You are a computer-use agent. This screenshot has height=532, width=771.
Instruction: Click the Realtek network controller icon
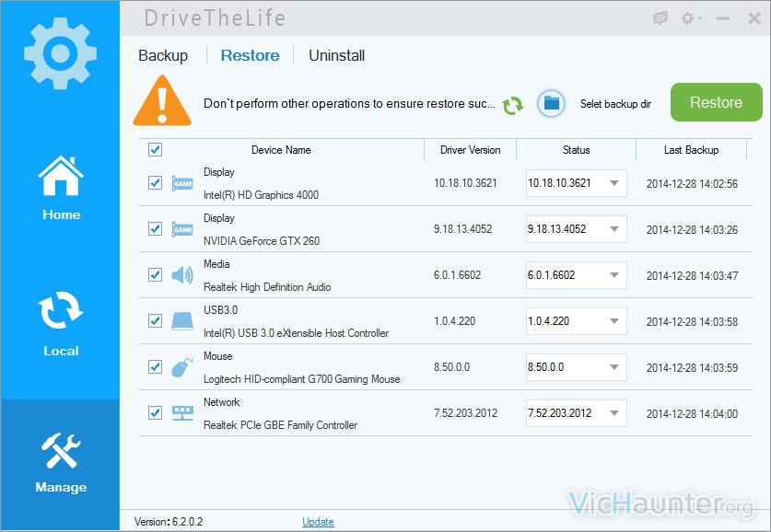tap(182, 413)
